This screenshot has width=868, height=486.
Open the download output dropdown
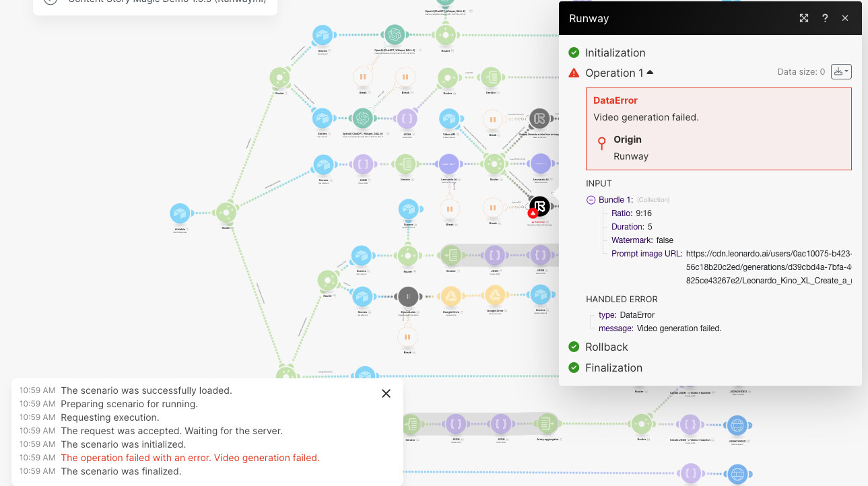coord(841,71)
